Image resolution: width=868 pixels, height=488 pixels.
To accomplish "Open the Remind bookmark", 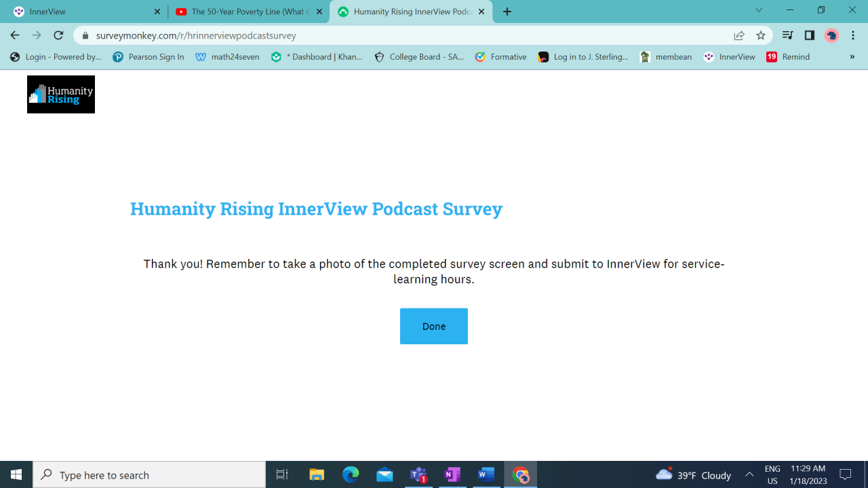I will tap(788, 57).
